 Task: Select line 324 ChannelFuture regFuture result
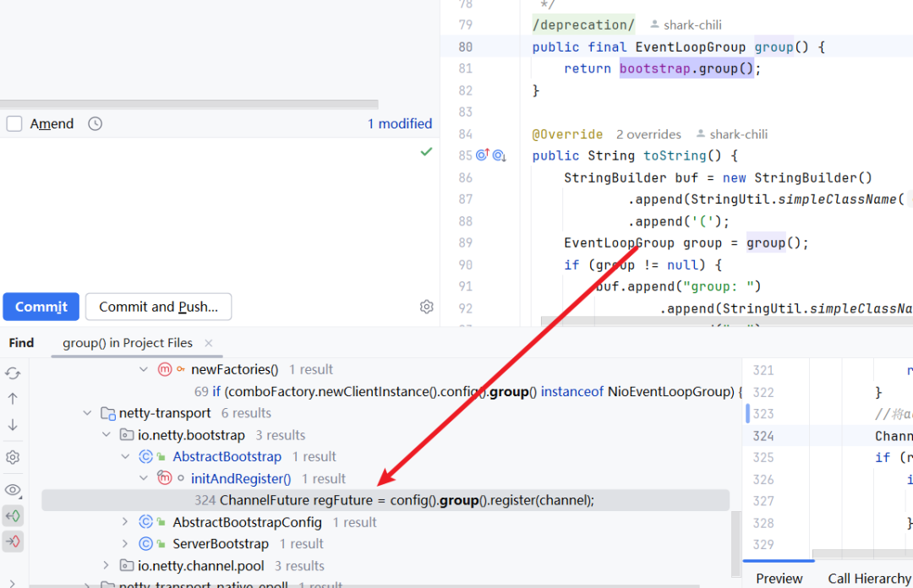(x=385, y=500)
